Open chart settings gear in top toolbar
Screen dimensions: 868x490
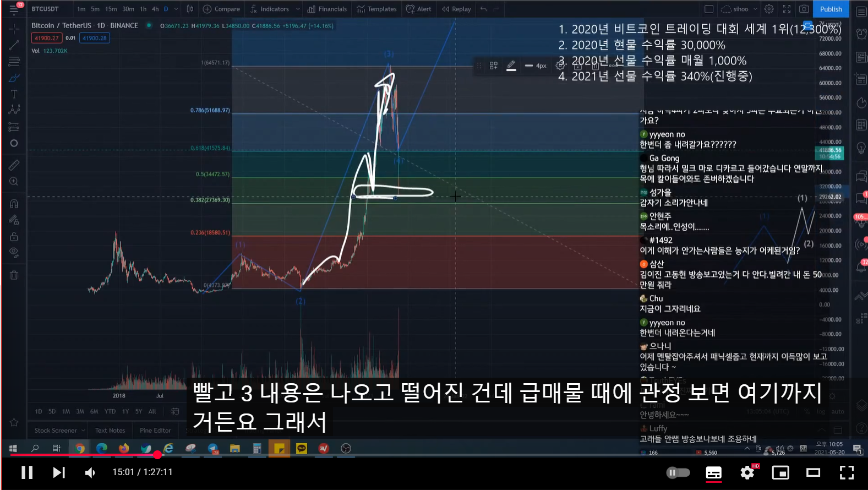point(769,9)
